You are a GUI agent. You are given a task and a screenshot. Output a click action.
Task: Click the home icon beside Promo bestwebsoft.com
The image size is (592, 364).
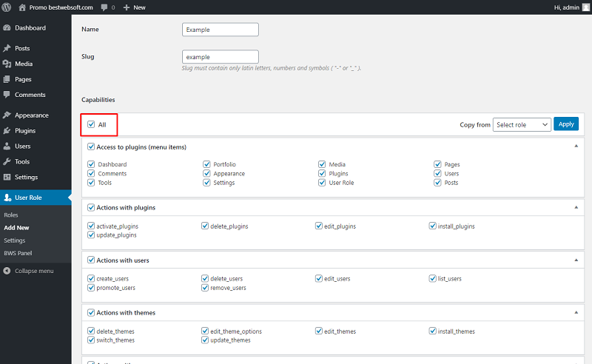pyautogui.click(x=22, y=7)
